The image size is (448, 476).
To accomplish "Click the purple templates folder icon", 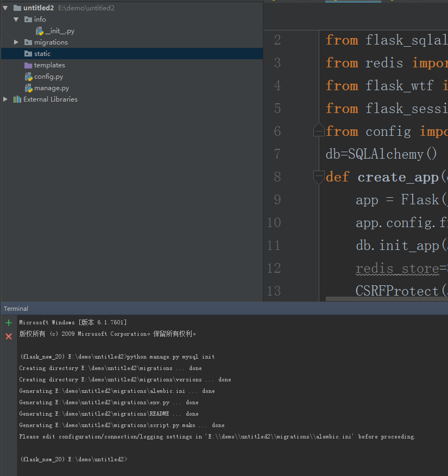I will (x=29, y=65).
